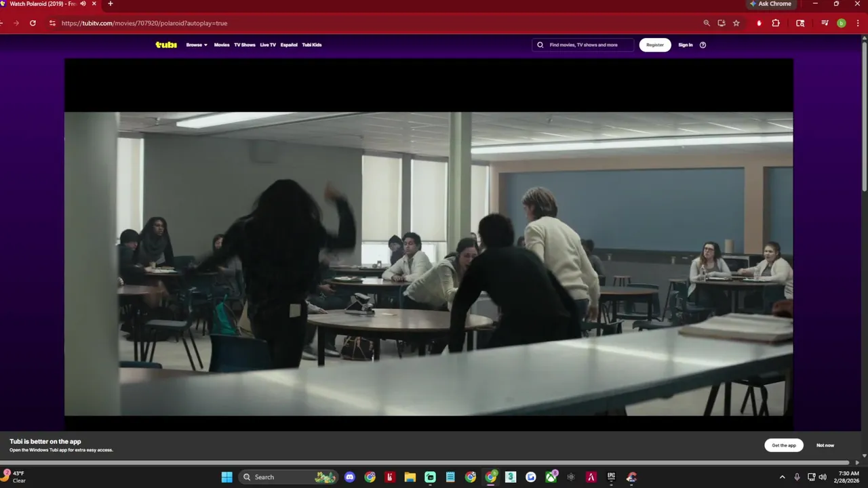The height and width of the screenshot is (488, 868).
Task: Click Get the app button
Action: (784, 445)
